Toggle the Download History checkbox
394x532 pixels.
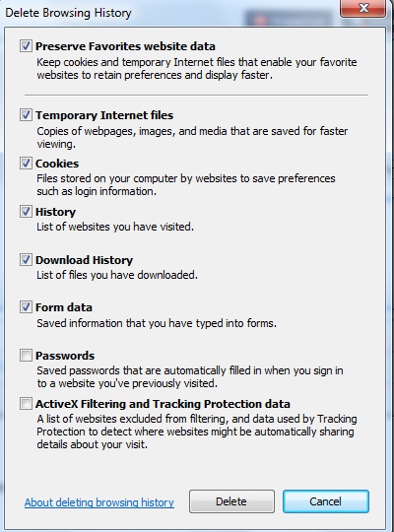(26, 259)
